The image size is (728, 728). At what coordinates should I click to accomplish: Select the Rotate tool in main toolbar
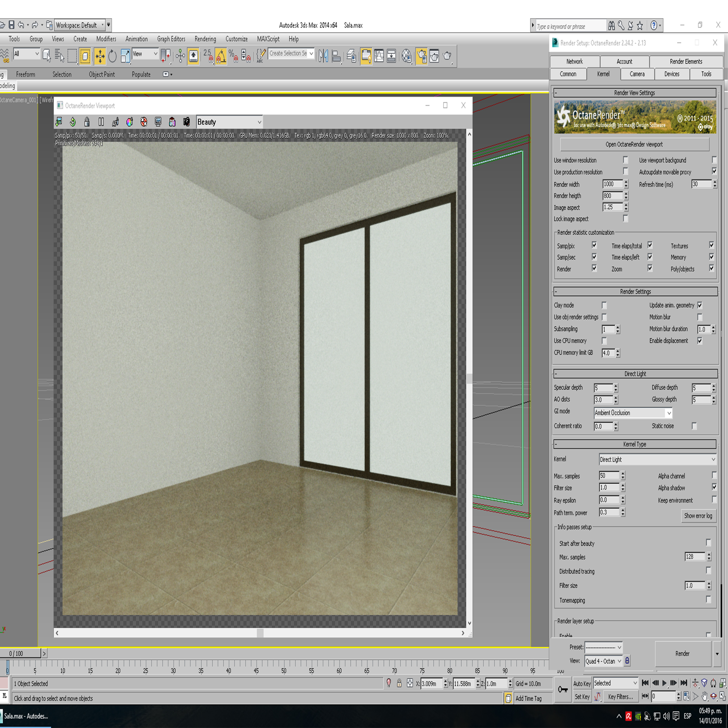coord(112,56)
